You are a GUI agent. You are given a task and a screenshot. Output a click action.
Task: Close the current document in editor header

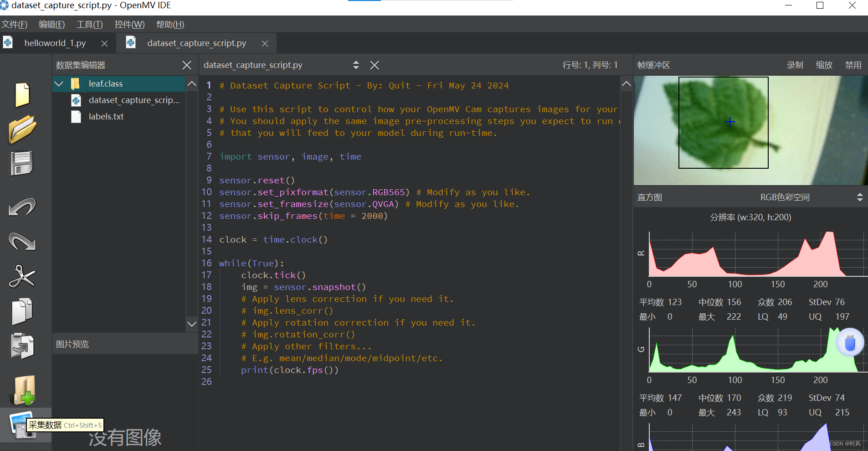375,65
